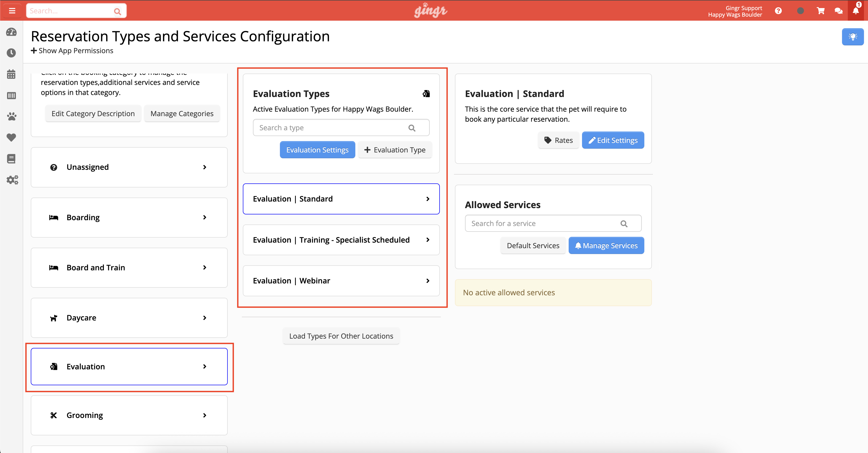Click the Gingr logo

pos(431,10)
